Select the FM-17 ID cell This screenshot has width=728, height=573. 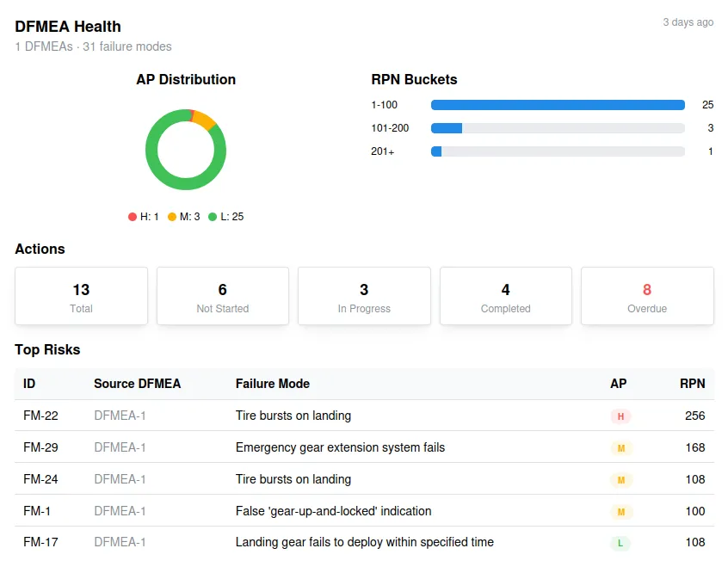pyautogui.click(x=40, y=542)
